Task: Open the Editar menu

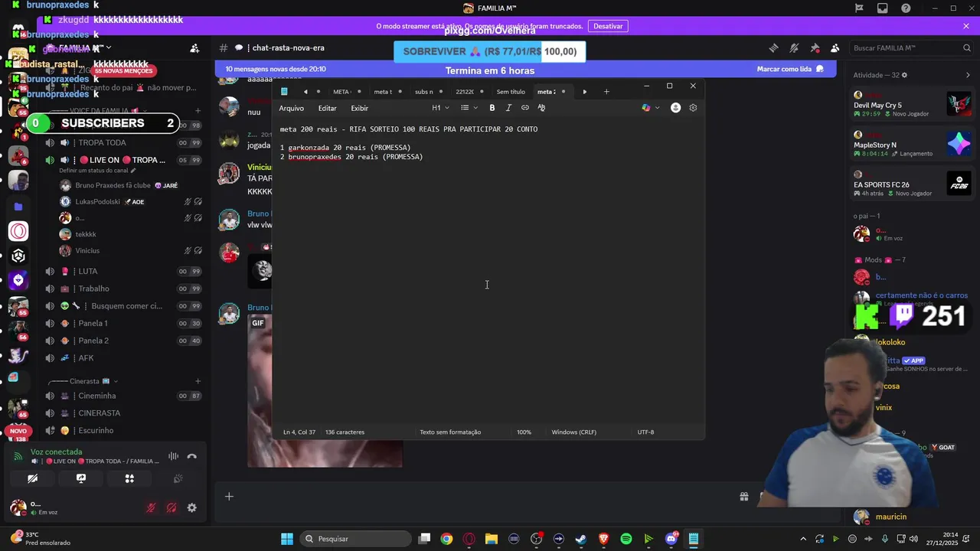Action: (x=327, y=108)
